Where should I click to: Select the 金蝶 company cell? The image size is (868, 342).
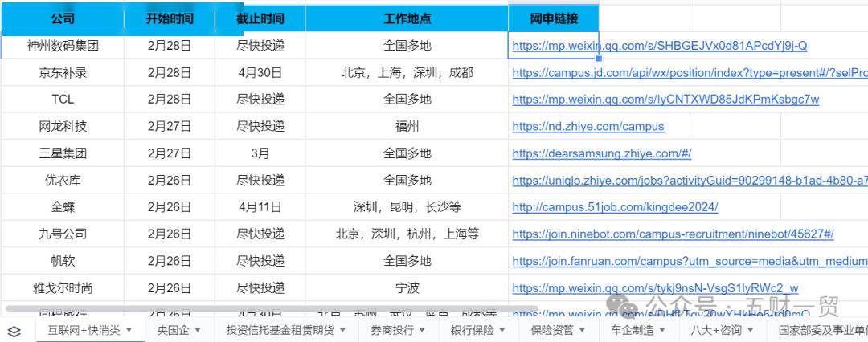pos(63,207)
